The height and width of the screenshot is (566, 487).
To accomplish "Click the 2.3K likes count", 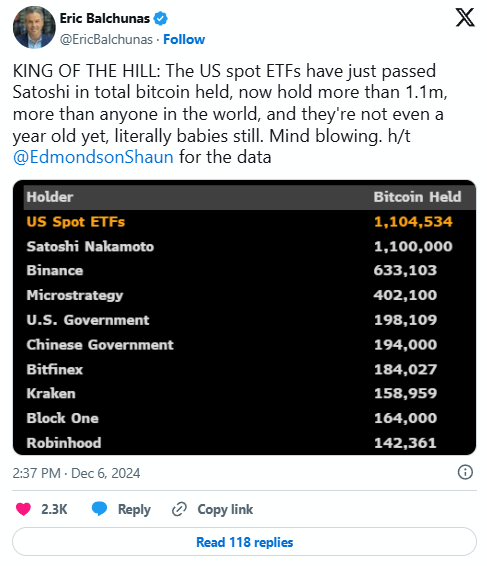I will pyautogui.click(x=54, y=509).
